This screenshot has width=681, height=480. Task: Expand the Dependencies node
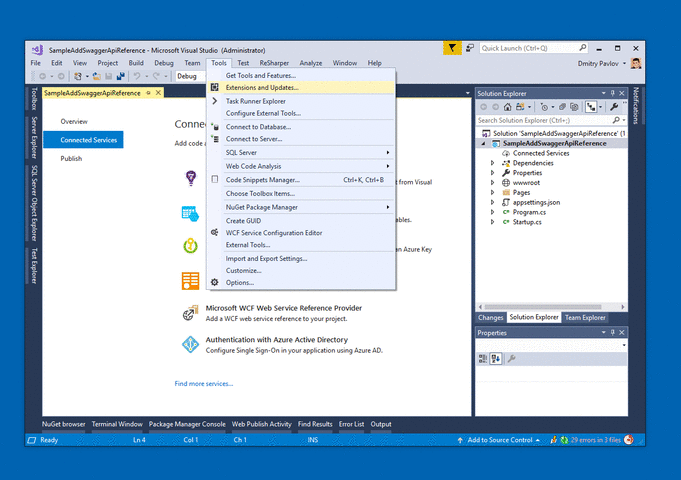tap(493, 163)
